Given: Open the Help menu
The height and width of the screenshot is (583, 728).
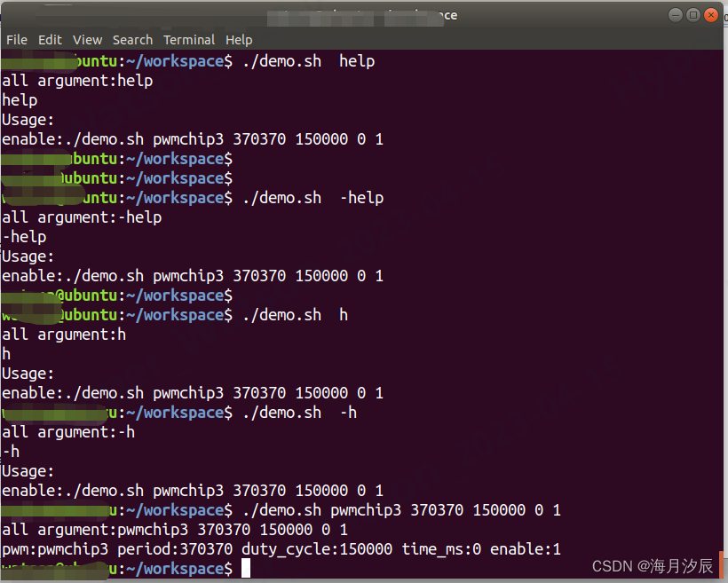Looking at the screenshot, I should [239, 39].
